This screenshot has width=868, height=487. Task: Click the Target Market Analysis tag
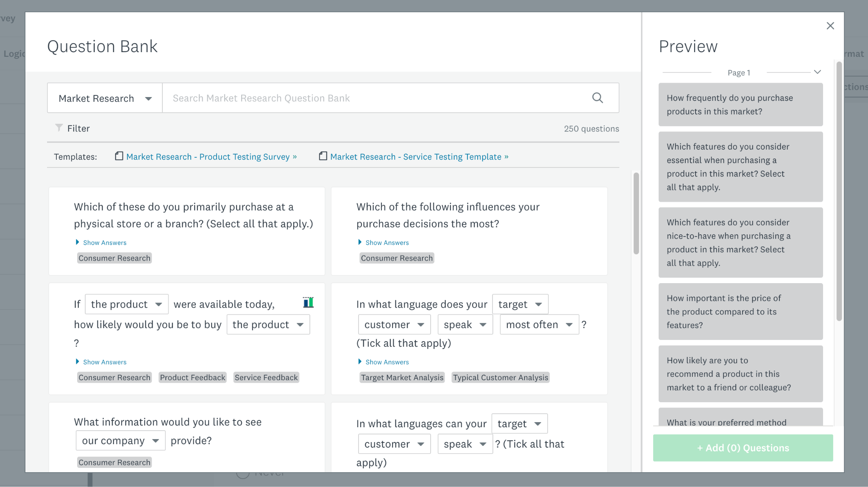(402, 378)
